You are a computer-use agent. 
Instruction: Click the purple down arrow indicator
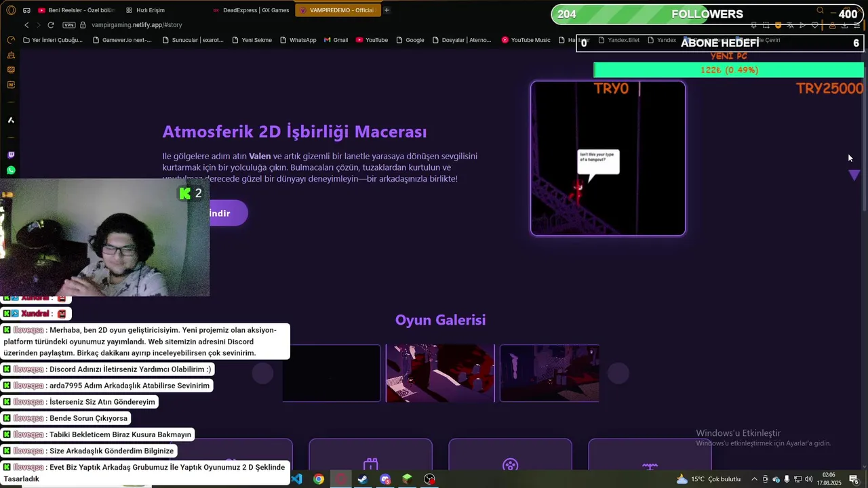(x=854, y=176)
